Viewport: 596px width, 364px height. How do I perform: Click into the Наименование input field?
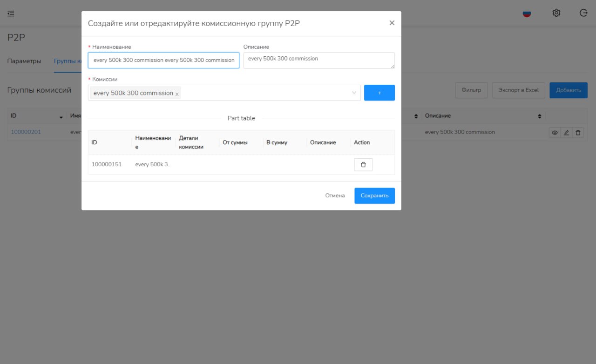(x=163, y=60)
